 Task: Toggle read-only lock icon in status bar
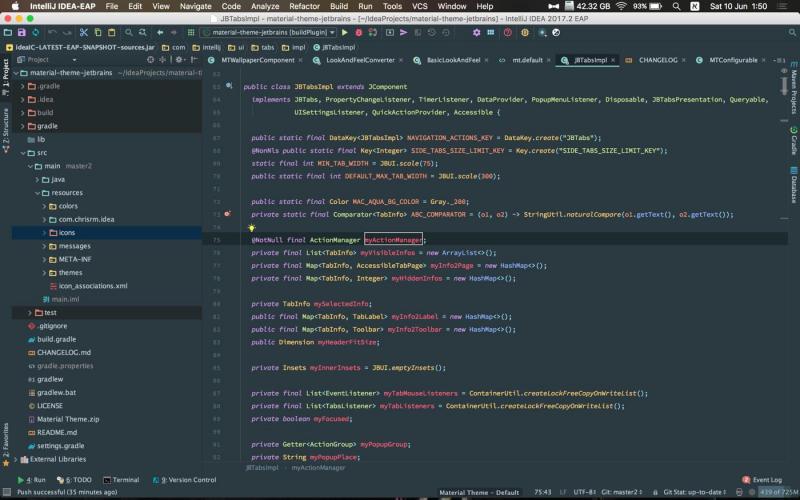point(655,492)
